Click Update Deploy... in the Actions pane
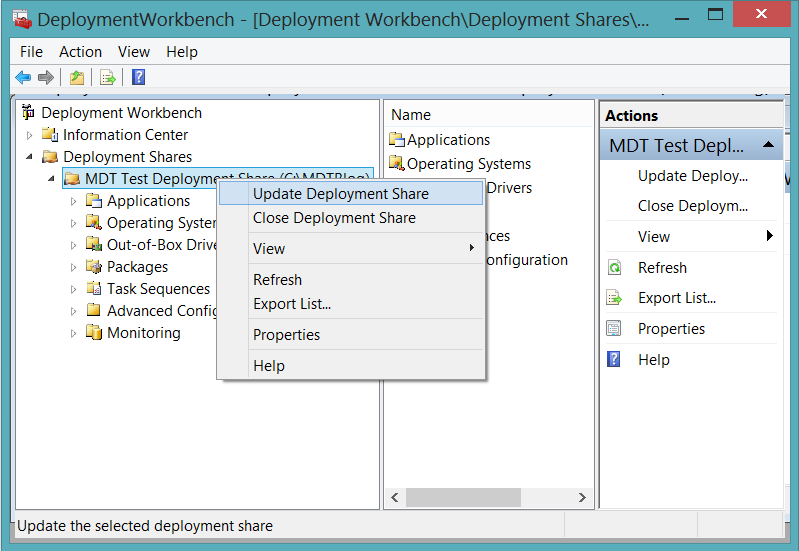Viewport: 799px width, 551px height. pyautogui.click(x=693, y=176)
